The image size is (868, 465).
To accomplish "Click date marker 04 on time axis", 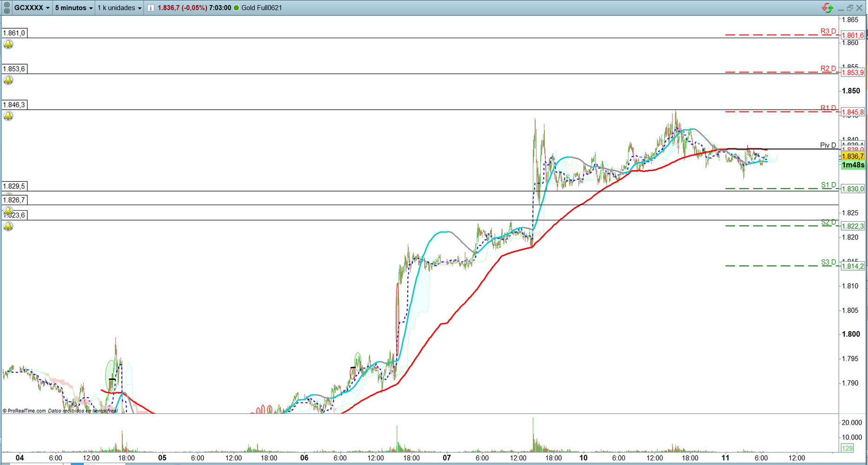I will (20, 458).
